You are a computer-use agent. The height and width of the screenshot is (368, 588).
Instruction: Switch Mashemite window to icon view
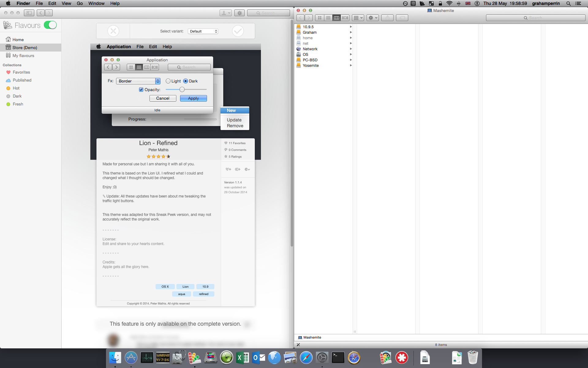coord(320,18)
